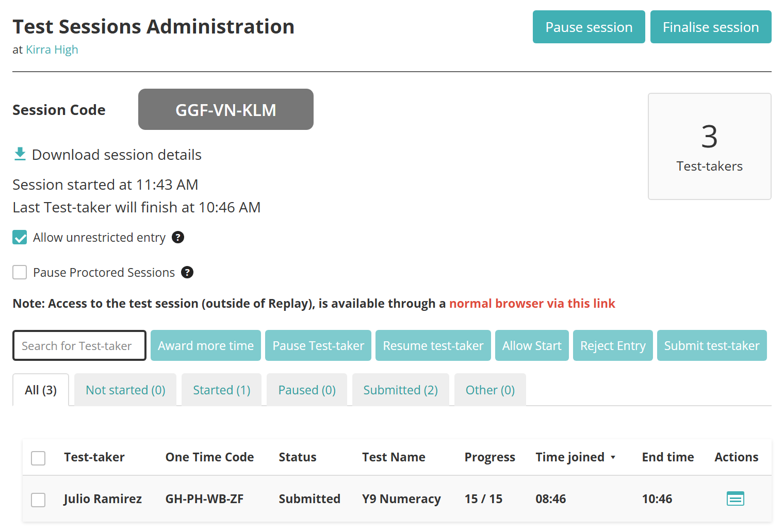Click the Finalise session button
The height and width of the screenshot is (532, 784).
(x=711, y=27)
